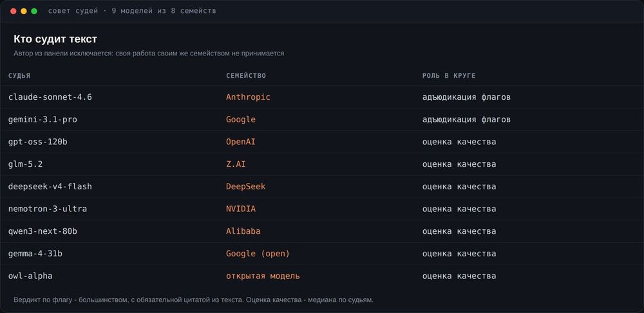Select the glm-5.2 judge cell
Image resolution: width=644 pixels, height=313 pixels.
pyautogui.click(x=26, y=164)
